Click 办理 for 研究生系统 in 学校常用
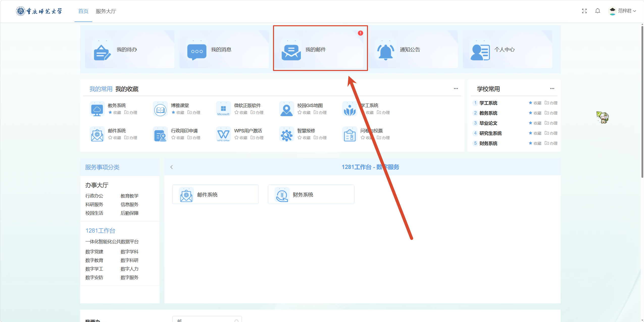This screenshot has height=322, width=644. coord(551,133)
